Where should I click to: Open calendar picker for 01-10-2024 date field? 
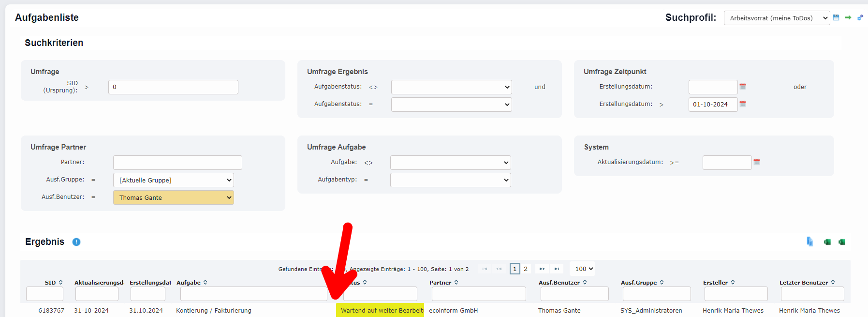coord(743,104)
